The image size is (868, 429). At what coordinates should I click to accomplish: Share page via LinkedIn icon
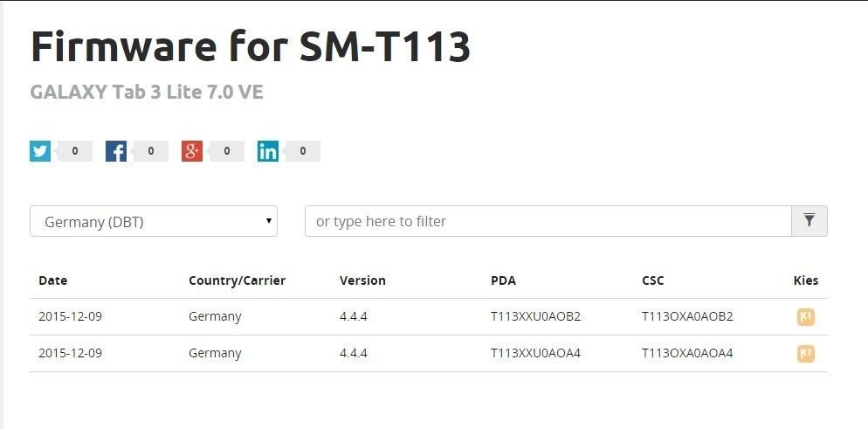coord(268,151)
